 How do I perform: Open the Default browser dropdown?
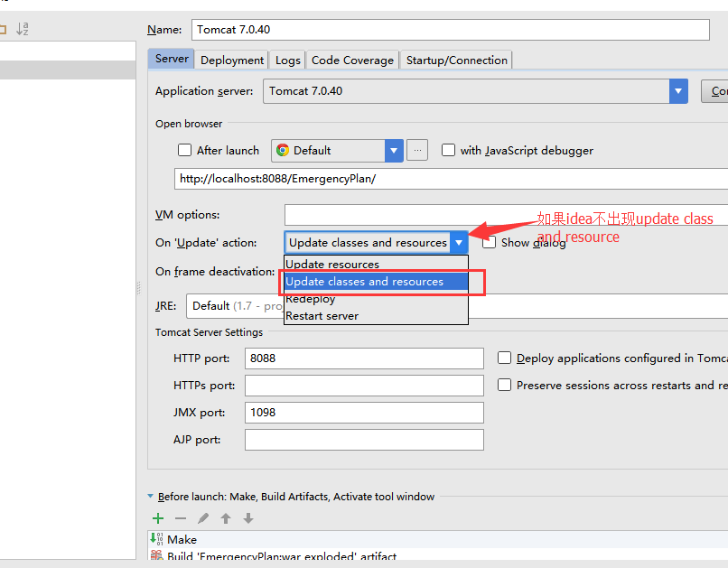coord(394,150)
